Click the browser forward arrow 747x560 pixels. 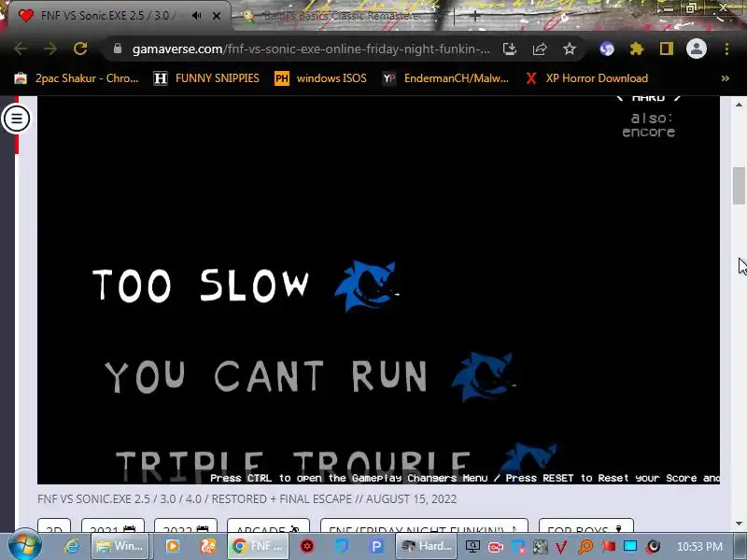coord(50,49)
